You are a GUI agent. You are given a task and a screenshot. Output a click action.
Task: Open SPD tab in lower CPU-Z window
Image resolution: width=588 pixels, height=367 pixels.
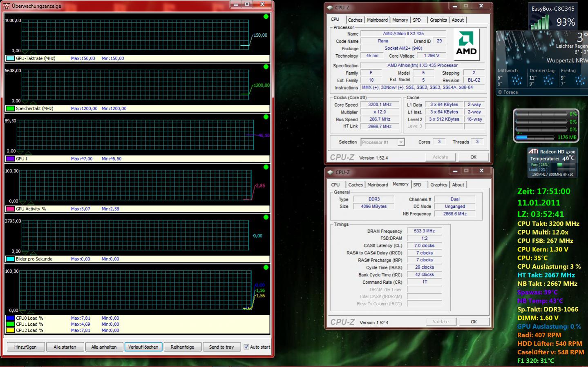coord(417,185)
